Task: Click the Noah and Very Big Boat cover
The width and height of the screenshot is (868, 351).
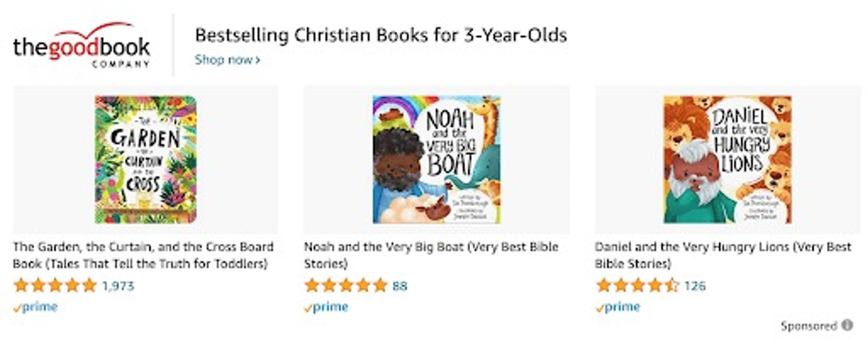Action: (x=437, y=159)
